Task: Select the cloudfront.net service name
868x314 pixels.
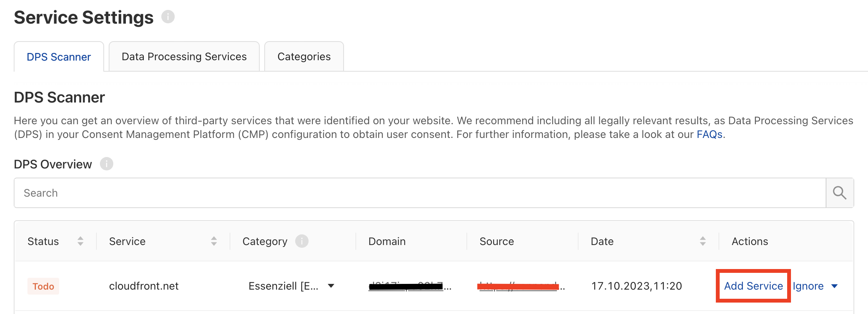Action: tap(143, 286)
